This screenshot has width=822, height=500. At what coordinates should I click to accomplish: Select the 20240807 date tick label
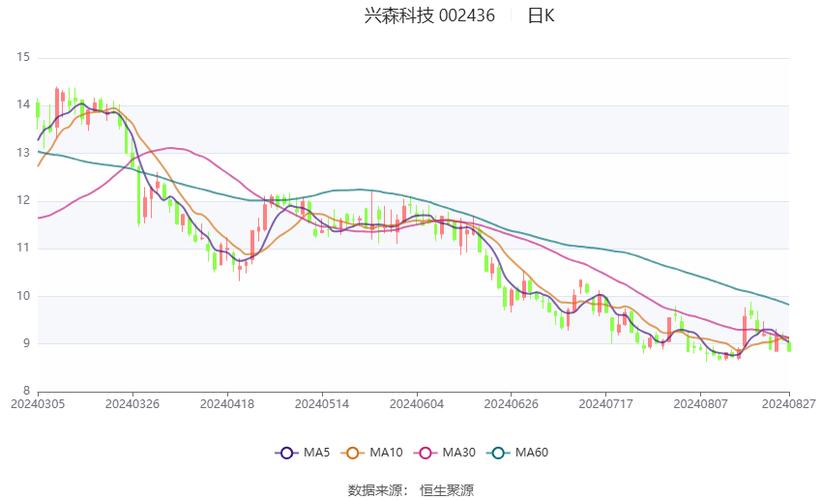(698, 404)
